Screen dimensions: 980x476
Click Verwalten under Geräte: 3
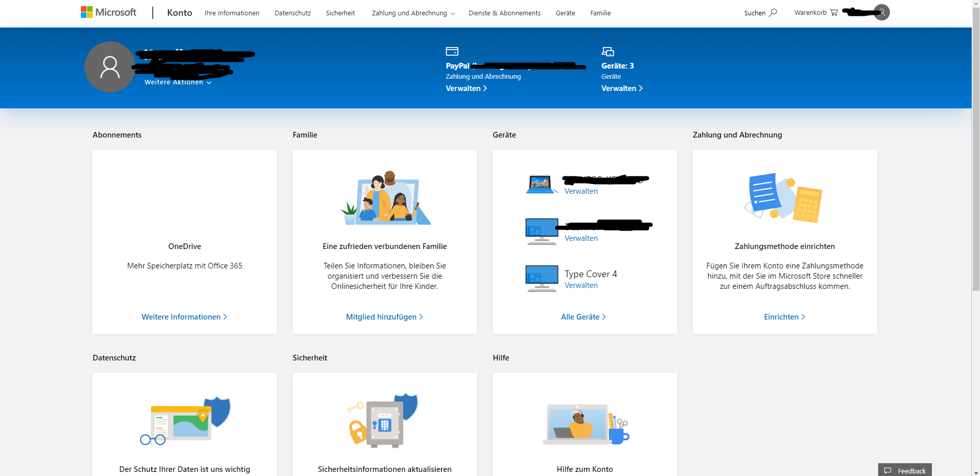click(x=622, y=88)
